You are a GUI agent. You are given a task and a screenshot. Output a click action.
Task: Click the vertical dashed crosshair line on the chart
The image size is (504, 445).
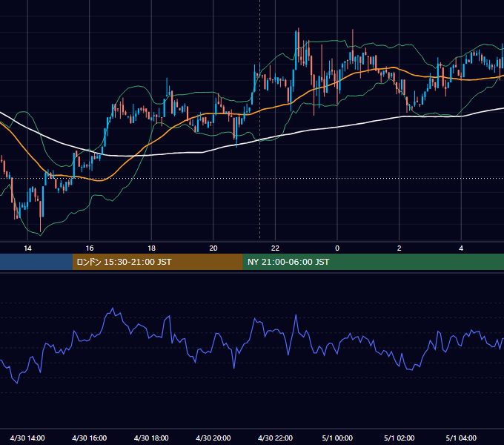(259, 119)
